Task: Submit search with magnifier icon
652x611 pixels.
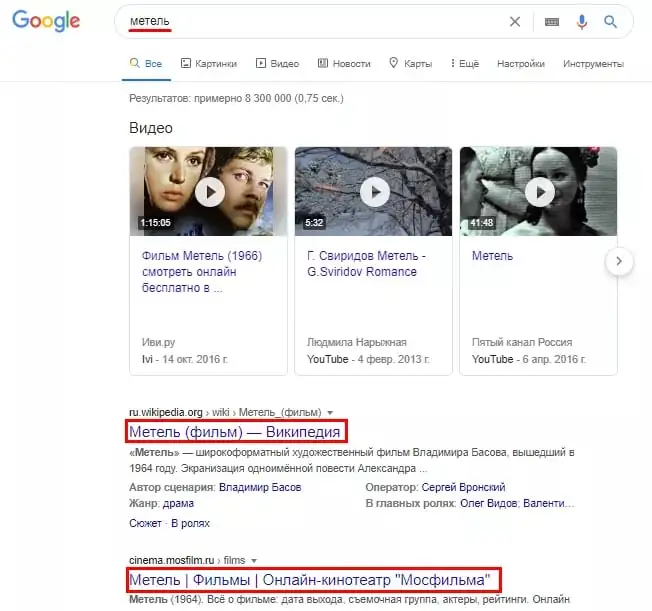Action: pyautogui.click(x=610, y=22)
